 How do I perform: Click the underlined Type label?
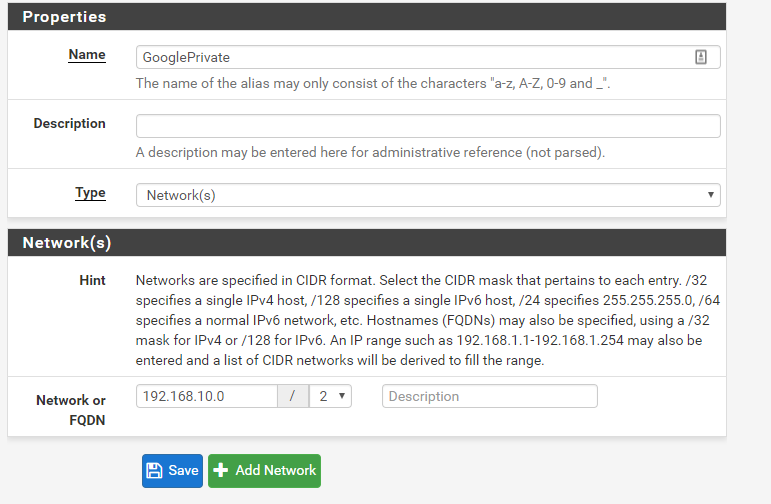pyautogui.click(x=90, y=193)
